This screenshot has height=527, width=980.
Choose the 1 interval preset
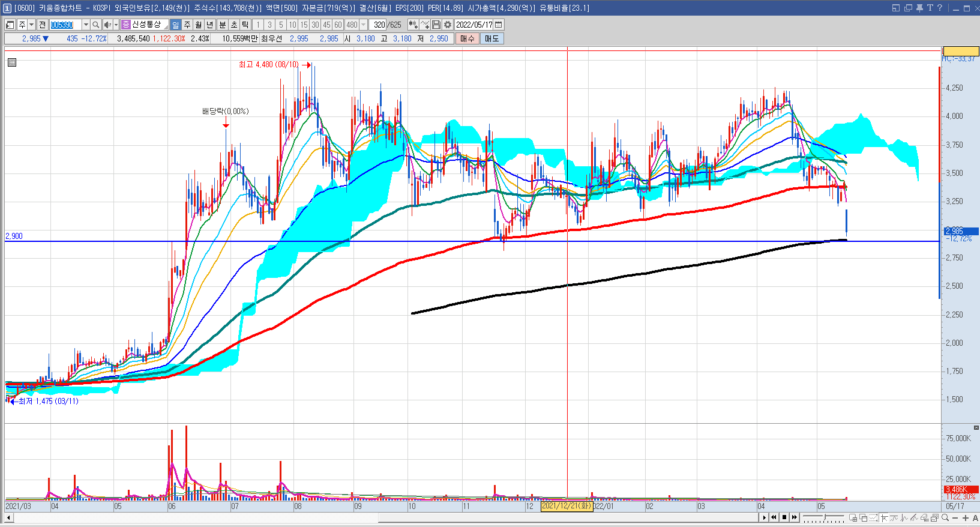(258, 25)
